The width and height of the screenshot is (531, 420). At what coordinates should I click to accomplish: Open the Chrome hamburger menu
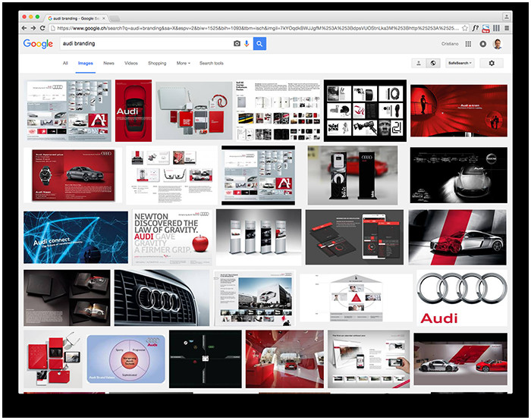coord(507,28)
